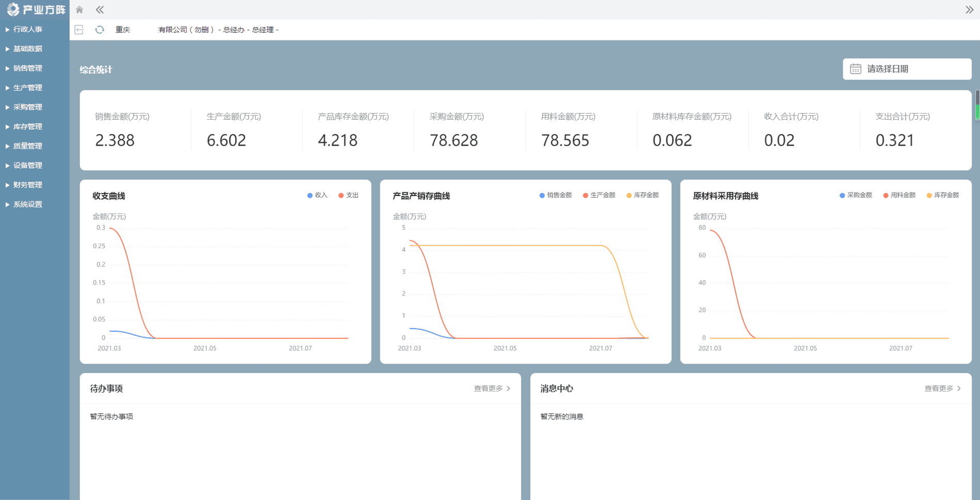The width and height of the screenshot is (980, 500).
Task: Toggle 收入 legend in 收支曲线 chart
Action: click(x=317, y=196)
